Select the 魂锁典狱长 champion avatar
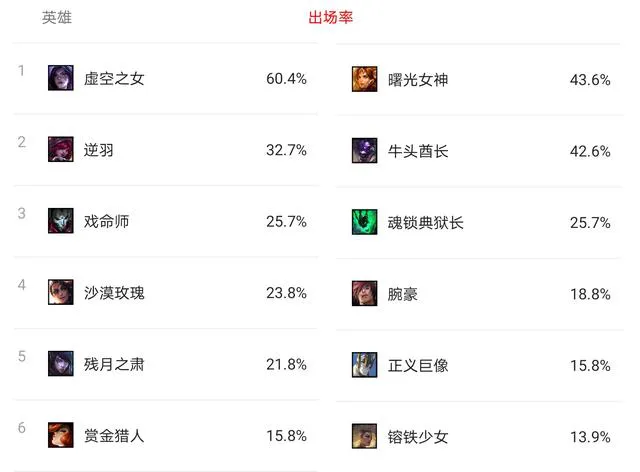Viewport: 640px width, 472px height. tap(364, 222)
